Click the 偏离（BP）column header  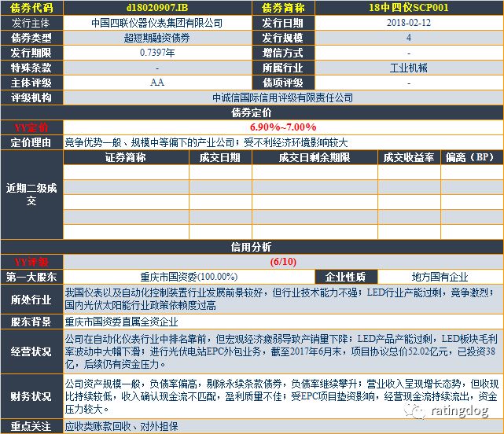(x=472, y=157)
